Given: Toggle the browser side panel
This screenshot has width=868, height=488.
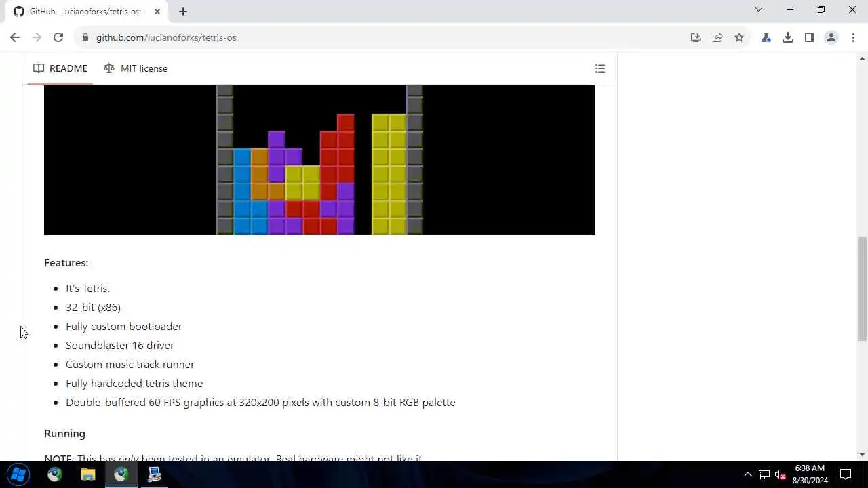Looking at the screenshot, I should point(810,37).
